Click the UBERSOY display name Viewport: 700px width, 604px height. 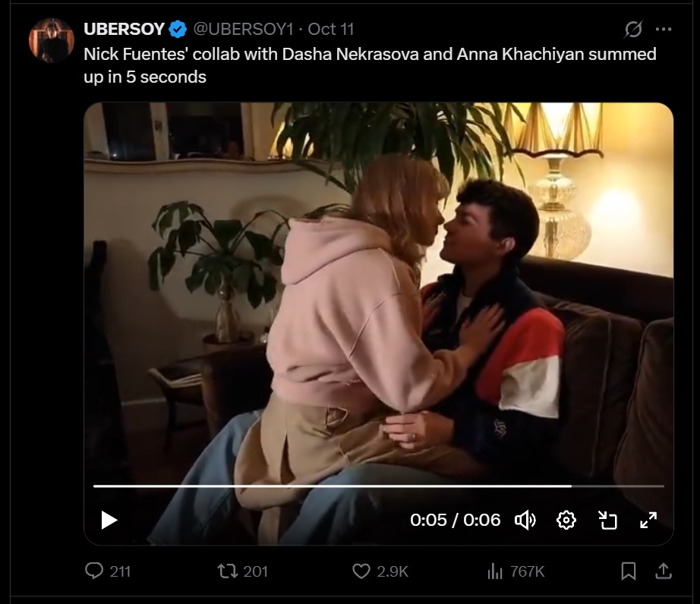124,29
